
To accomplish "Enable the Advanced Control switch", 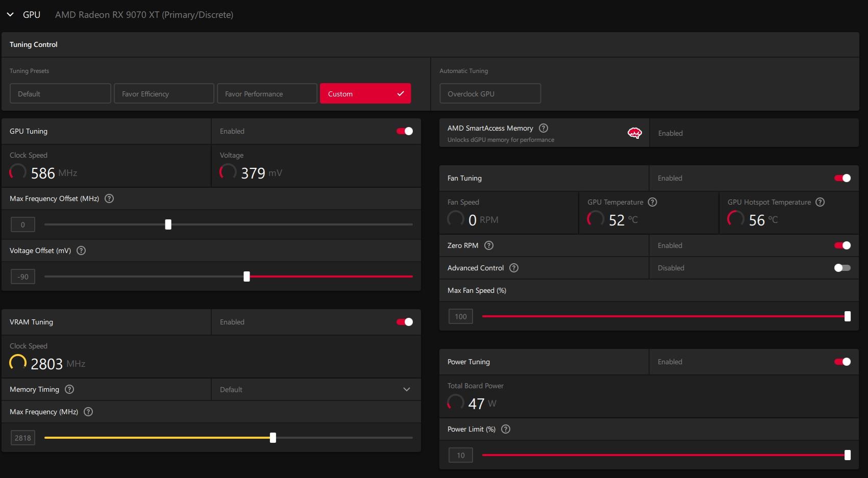I will 842,268.
